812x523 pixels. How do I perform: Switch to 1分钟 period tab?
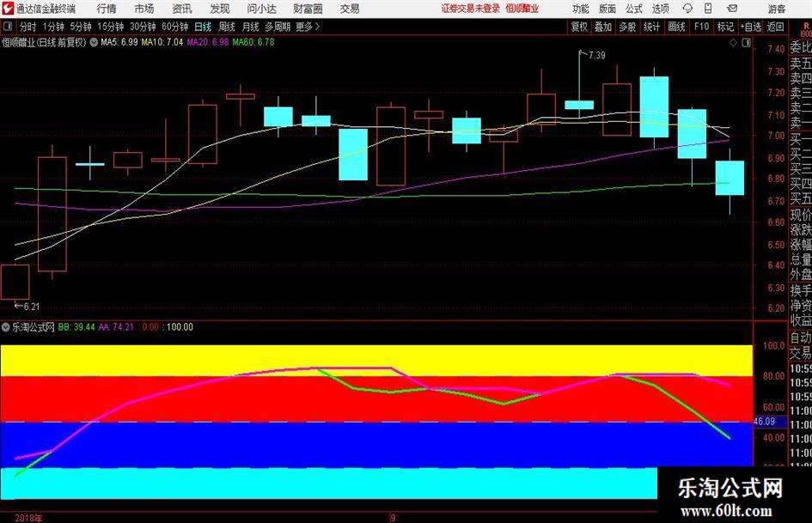[x=53, y=27]
